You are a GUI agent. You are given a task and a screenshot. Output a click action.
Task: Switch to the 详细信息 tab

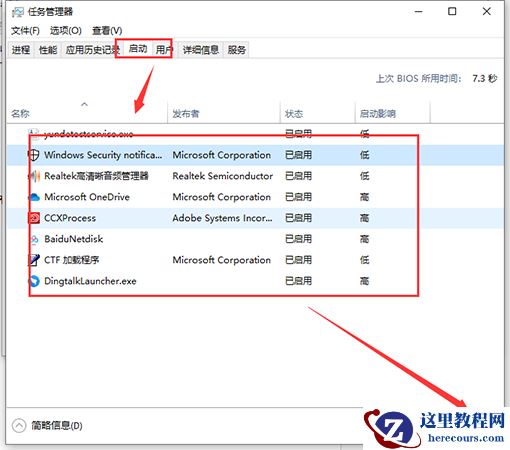[x=201, y=50]
